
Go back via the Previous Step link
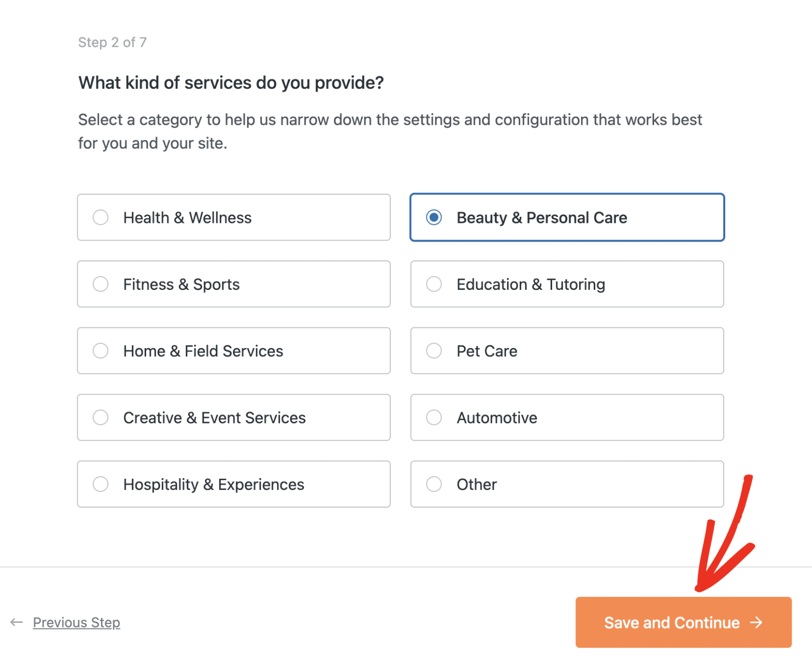[76, 622]
